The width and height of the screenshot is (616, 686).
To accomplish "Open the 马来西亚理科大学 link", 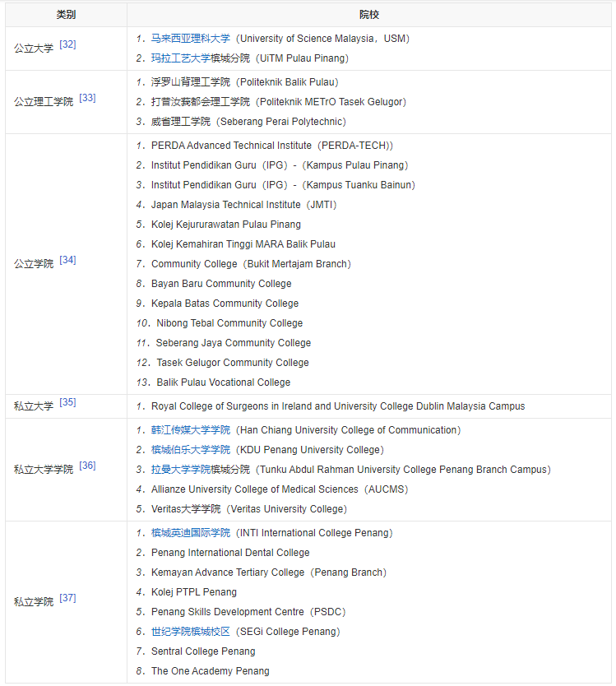I will [x=190, y=39].
